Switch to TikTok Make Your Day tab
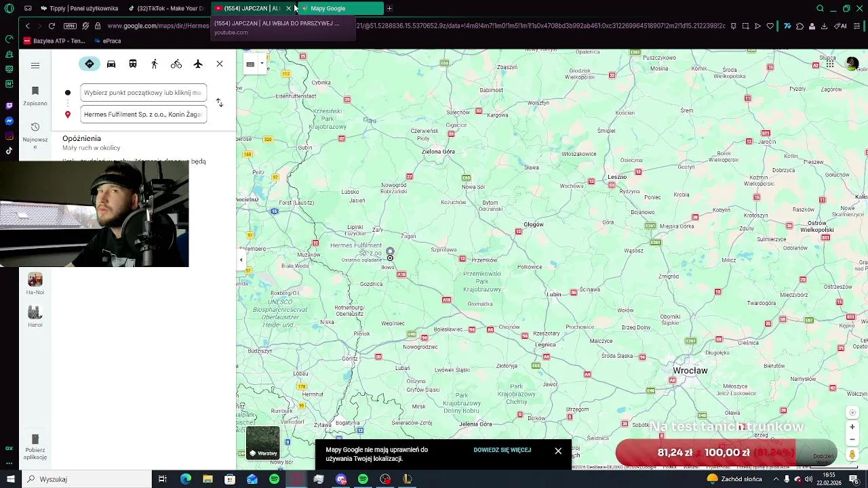Image resolution: width=868 pixels, height=488 pixels. tap(167, 8)
